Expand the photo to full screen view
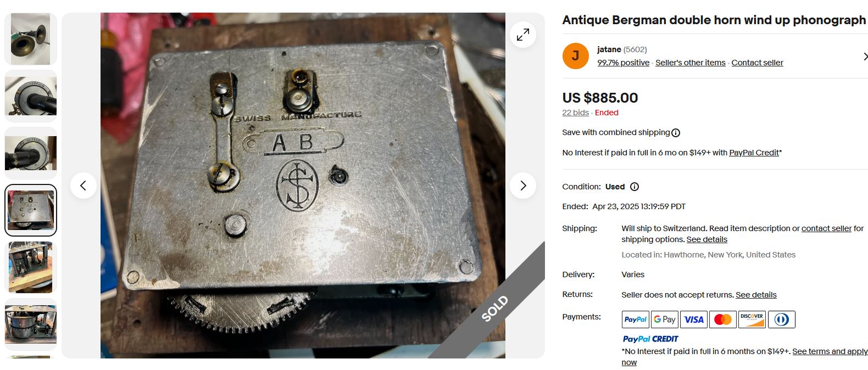This screenshot has height=370, width=868. [x=523, y=35]
